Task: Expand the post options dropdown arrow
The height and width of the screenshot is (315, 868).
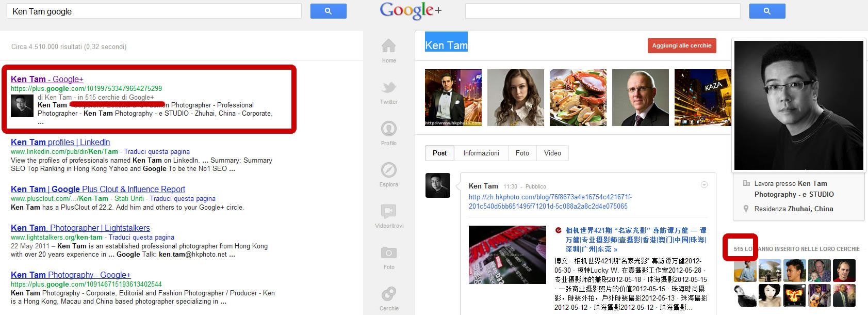Action: point(704,185)
